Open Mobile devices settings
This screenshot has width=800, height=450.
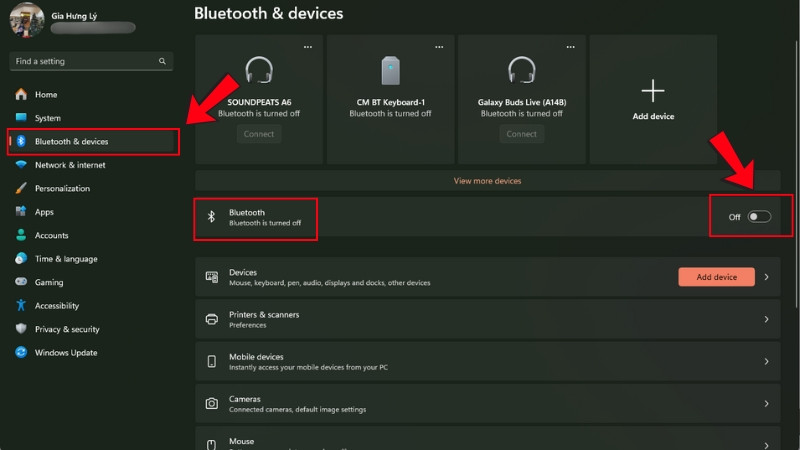(x=487, y=361)
